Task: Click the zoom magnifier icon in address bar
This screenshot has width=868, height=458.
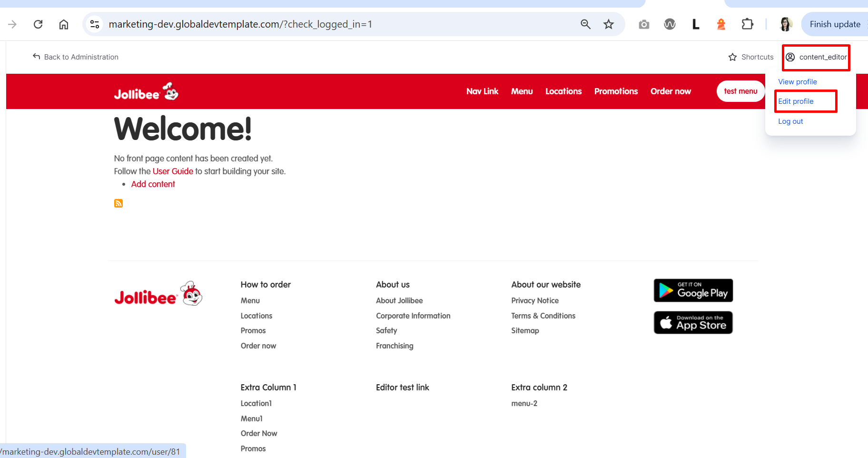Action: [585, 24]
